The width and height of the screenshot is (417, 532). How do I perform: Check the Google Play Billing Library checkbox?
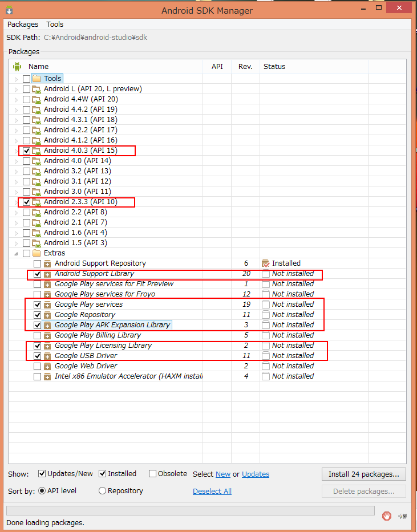(x=37, y=335)
